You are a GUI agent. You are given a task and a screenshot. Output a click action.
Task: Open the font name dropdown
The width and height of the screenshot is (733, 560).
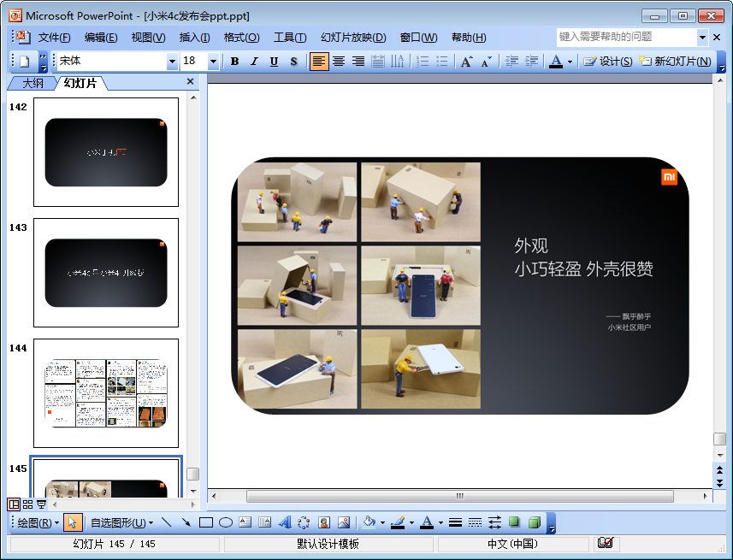[x=172, y=62]
